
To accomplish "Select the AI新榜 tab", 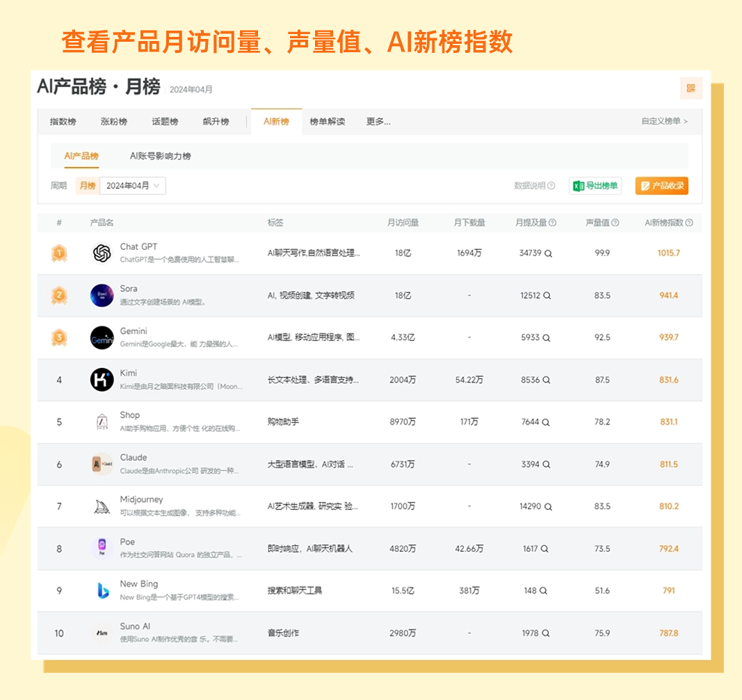I will (276, 122).
